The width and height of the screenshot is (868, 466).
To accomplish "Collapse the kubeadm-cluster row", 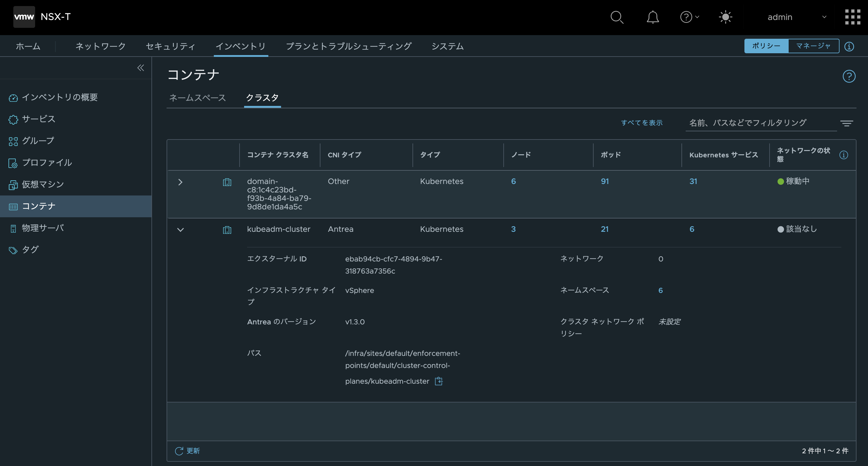I will coord(180,230).
